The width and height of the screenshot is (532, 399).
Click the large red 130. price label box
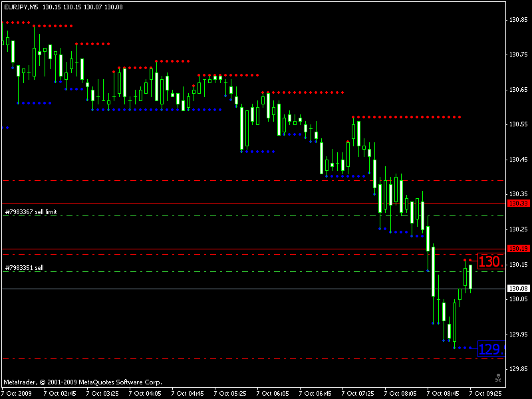point(491,261)
